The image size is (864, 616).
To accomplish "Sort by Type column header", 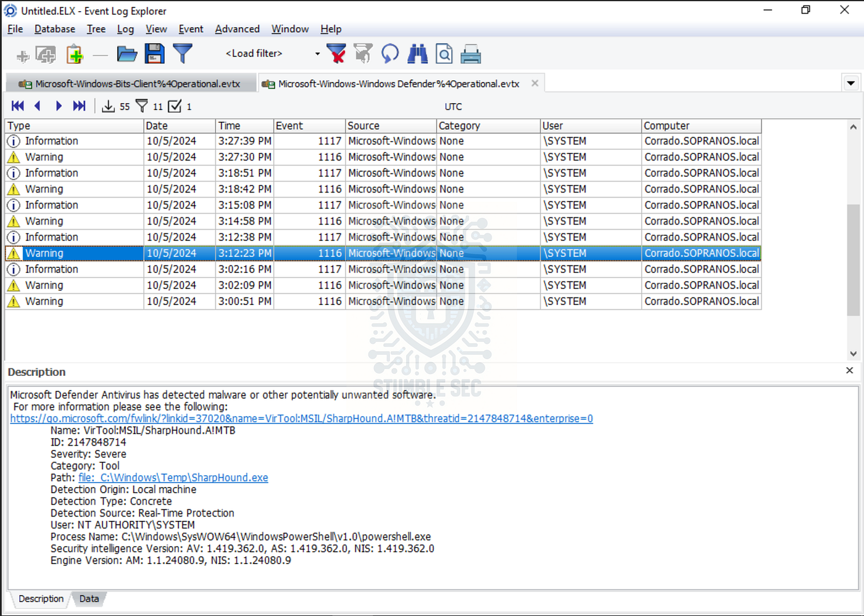I will click(x=74, y=126).
